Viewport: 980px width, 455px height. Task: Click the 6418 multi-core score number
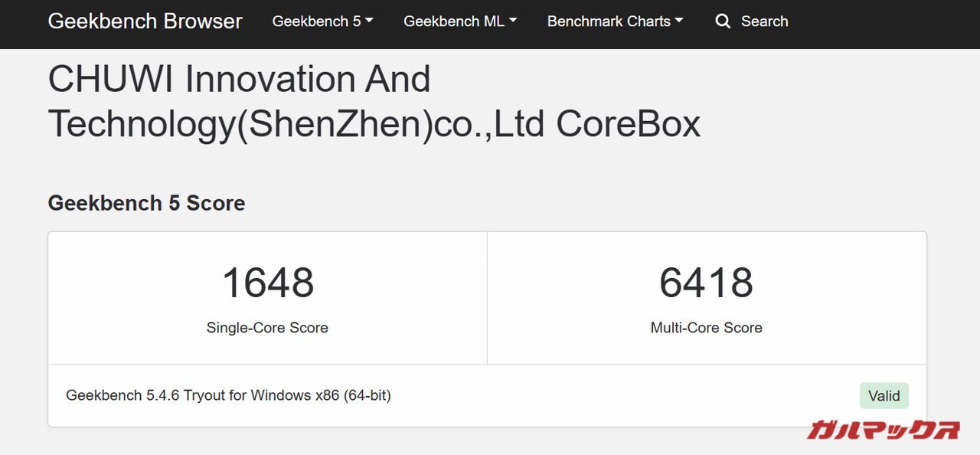(706, 283)
